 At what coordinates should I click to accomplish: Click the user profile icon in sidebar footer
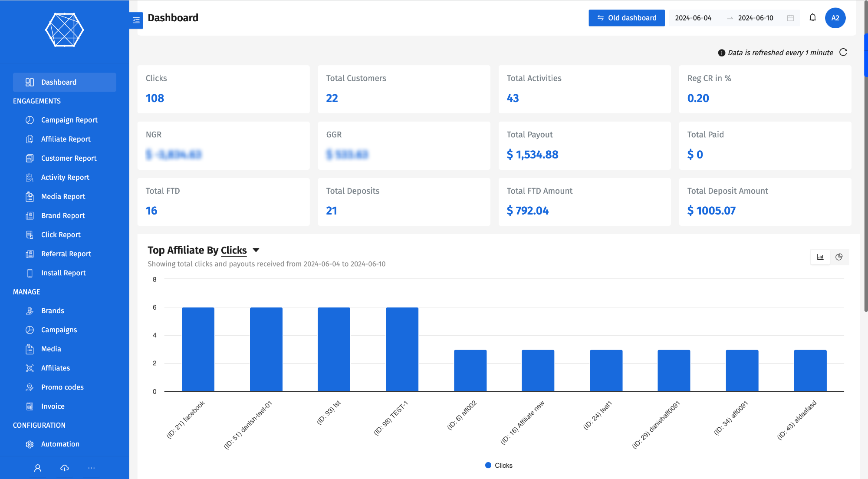(x=38, y=468)
